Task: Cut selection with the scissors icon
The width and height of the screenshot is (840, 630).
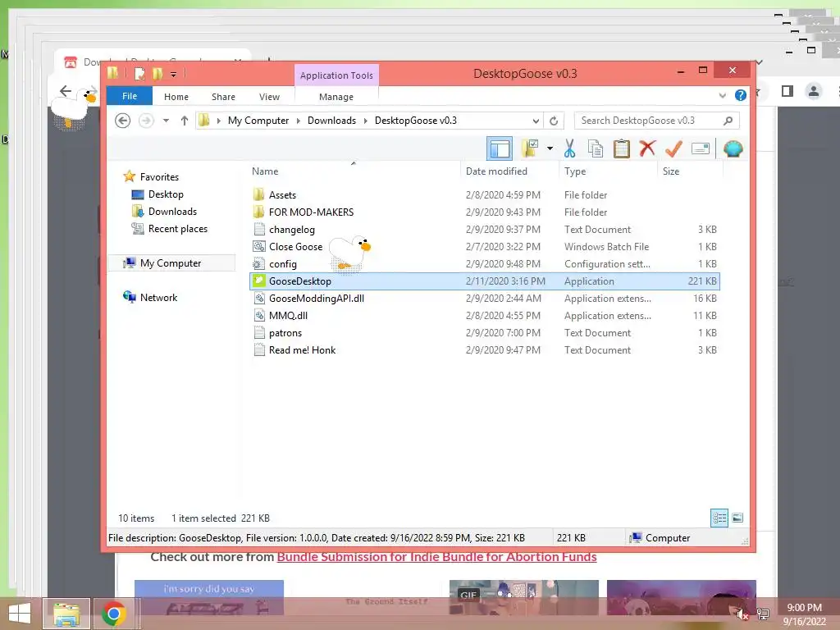Action: tap(569, 148)
